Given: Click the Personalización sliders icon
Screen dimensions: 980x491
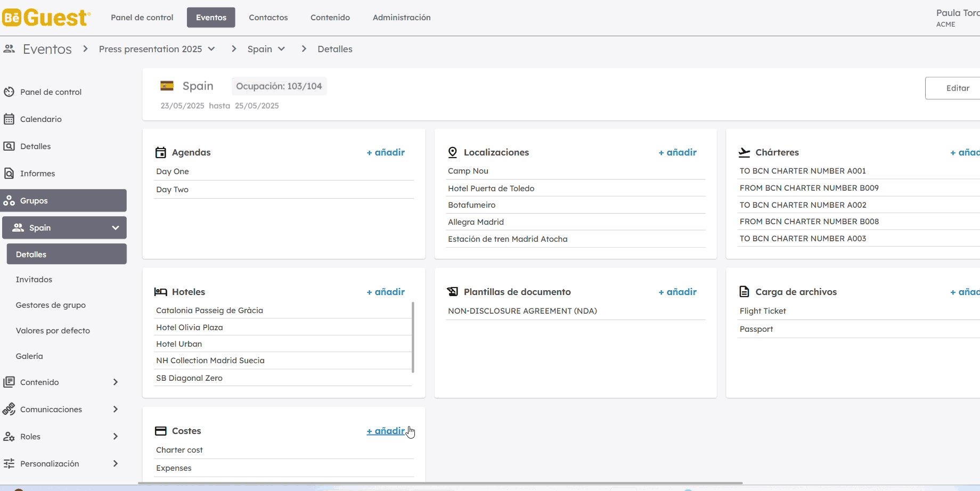Looking at the screenshot, I should 9,463.
